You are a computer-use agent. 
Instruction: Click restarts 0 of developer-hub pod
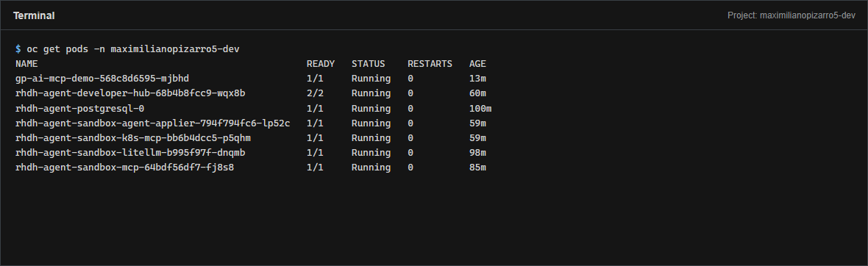[410, 93]
